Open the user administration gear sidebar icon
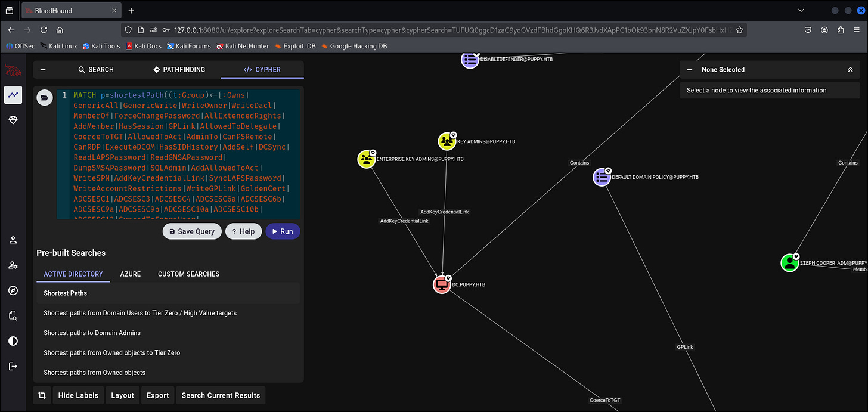 point(13,265)
